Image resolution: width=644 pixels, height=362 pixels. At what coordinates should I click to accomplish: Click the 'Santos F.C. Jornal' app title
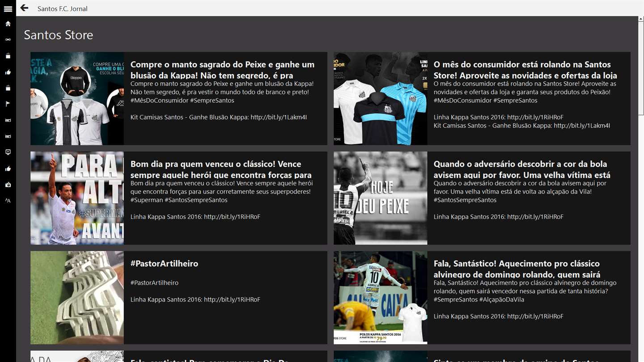(x=63, y=8)
